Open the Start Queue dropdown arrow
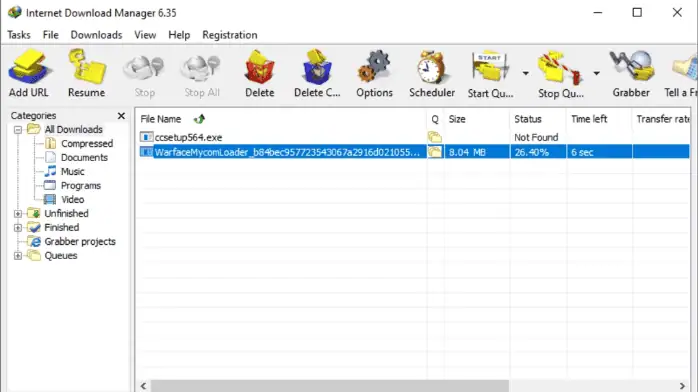 pyautogui.click(x=525, y=73)
